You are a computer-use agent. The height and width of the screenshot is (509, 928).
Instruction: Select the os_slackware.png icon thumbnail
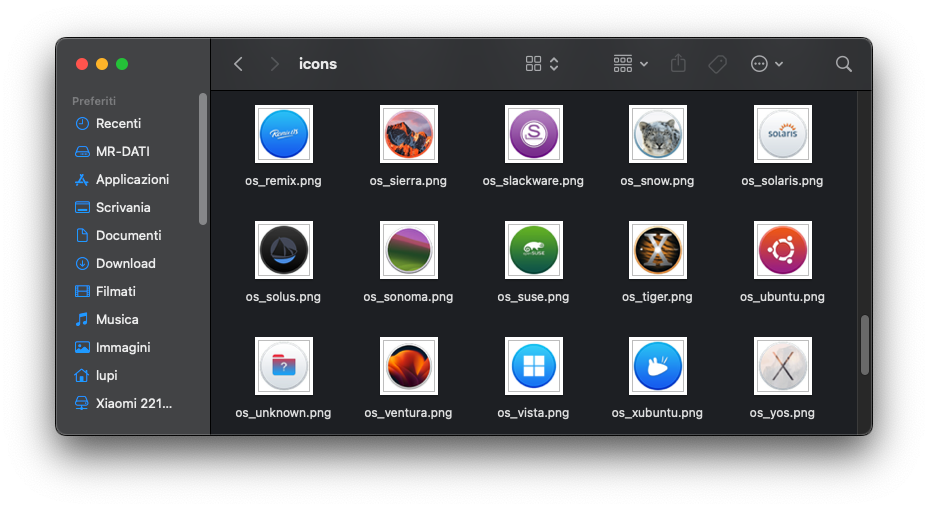pyautogui.click(x=533, y=134)
